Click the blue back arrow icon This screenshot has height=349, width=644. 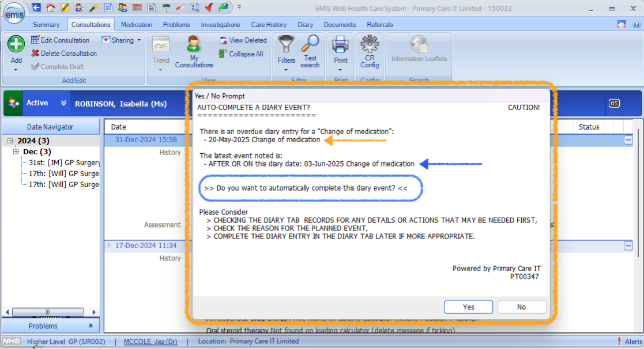click(36, 7)
